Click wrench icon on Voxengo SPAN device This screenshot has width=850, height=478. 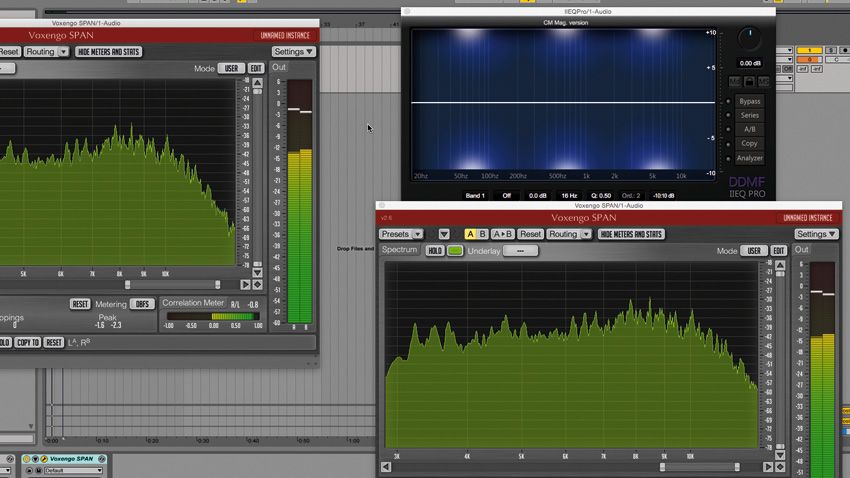pyautogui.click(x=44, y=459)
